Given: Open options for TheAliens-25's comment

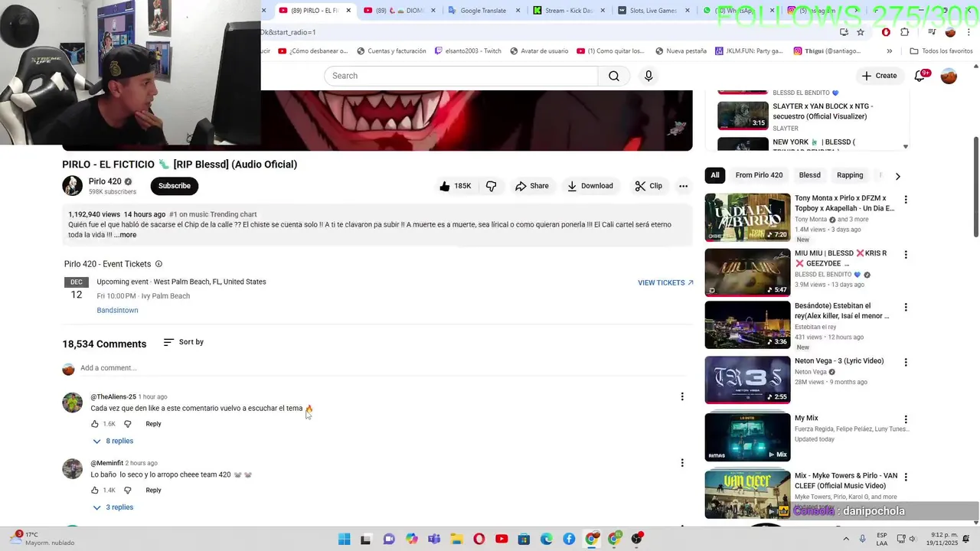Looking at the screenshot, I should click(x=682, y=396).
